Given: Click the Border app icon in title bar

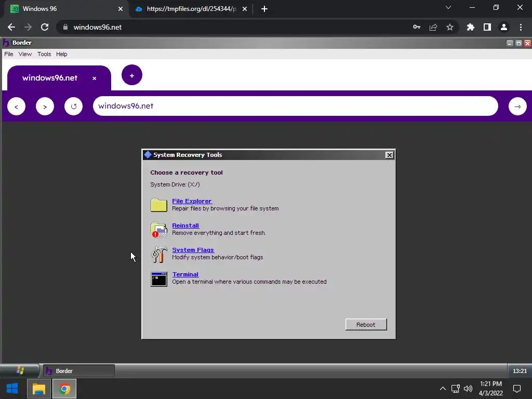Looking at the screenshot, I should tap(6, 43).
